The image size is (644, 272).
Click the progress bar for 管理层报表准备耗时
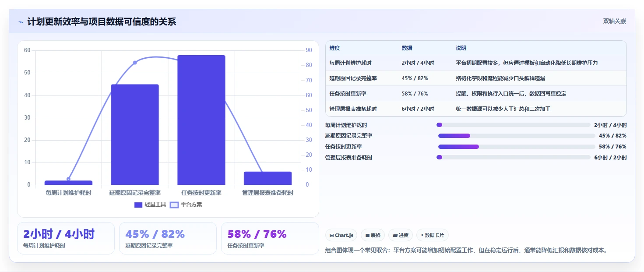click(514, 157)
